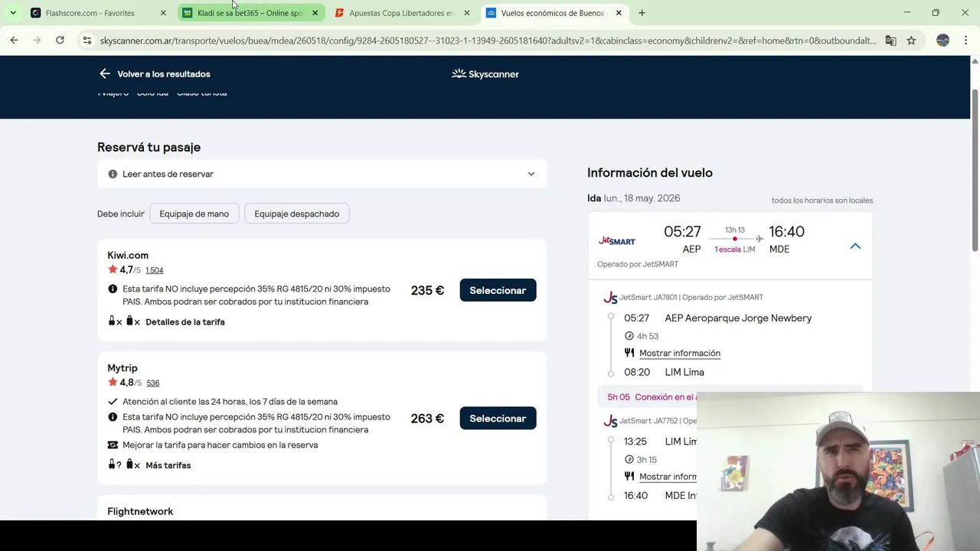Viewport: 980px width, 551px height.
Task: Click the Flightnetwork provider name
Action: tap(140, 511)
